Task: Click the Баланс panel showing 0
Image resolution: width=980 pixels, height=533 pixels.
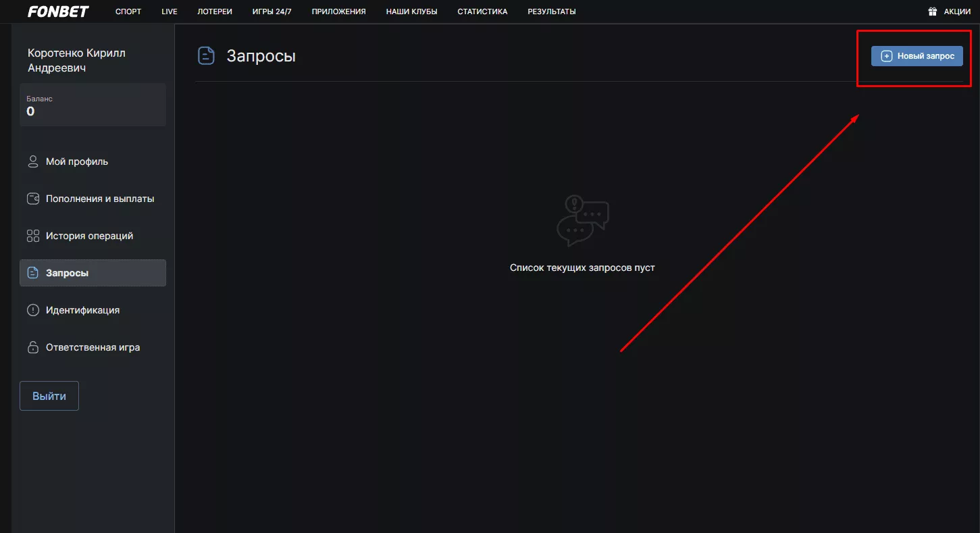Action: pyautogui.click(x=93, y=105)
